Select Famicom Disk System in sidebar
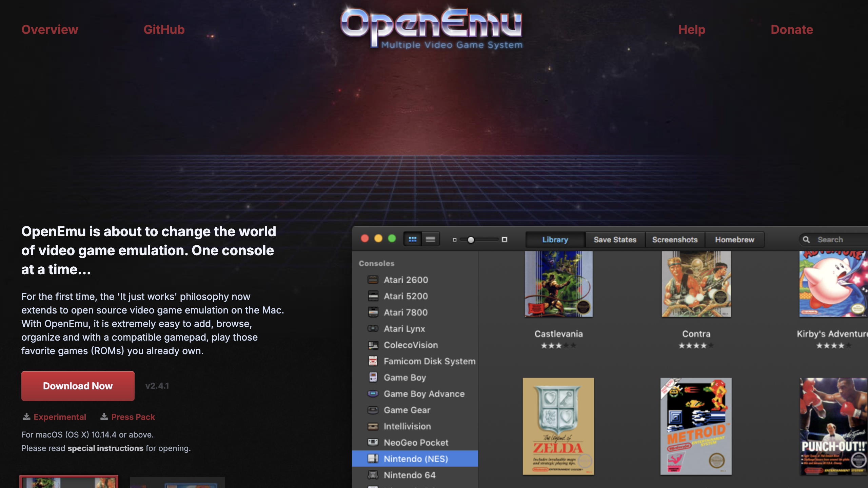868x488 pixels. pos(415,361)
